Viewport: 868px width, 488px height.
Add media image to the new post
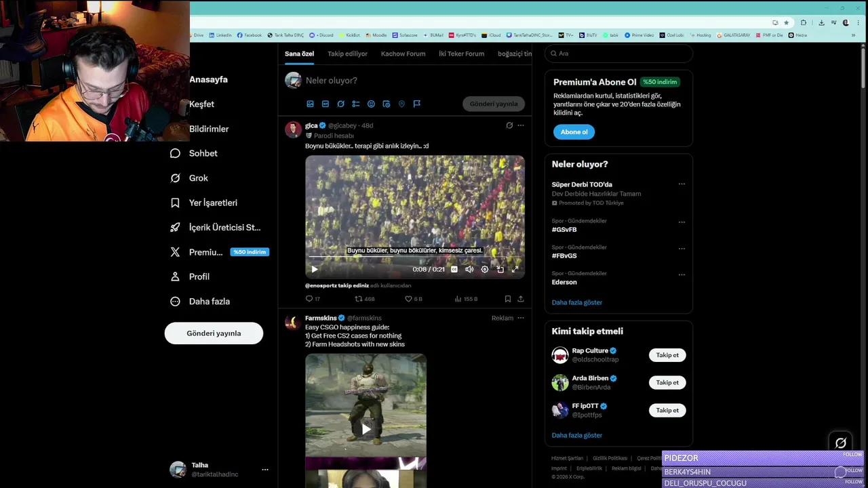(x=310, y=104)
